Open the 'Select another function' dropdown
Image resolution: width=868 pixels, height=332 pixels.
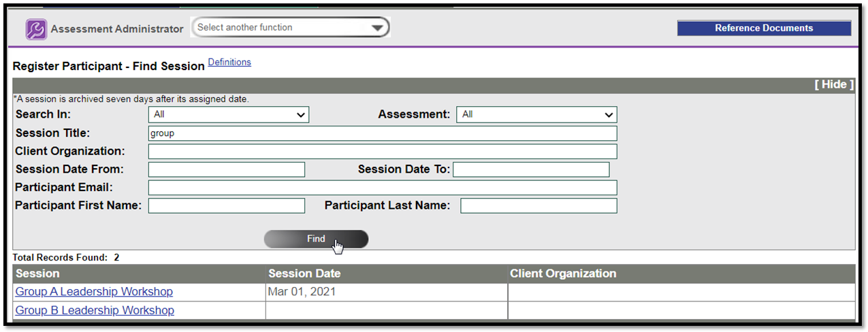[291, 28]
